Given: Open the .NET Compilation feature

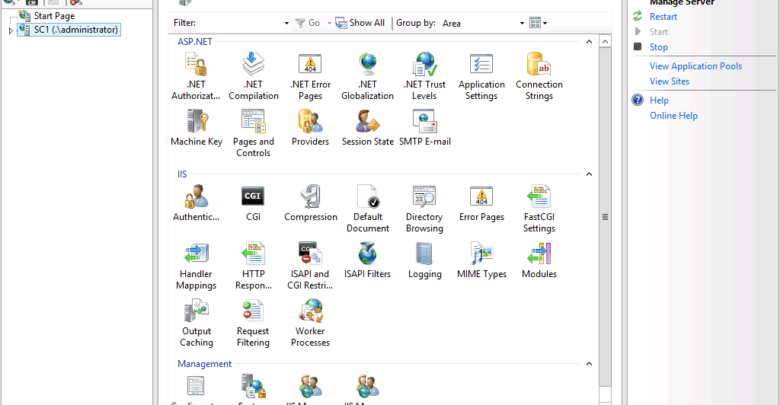Looking at the screenshot, I should tap(253, 77).
